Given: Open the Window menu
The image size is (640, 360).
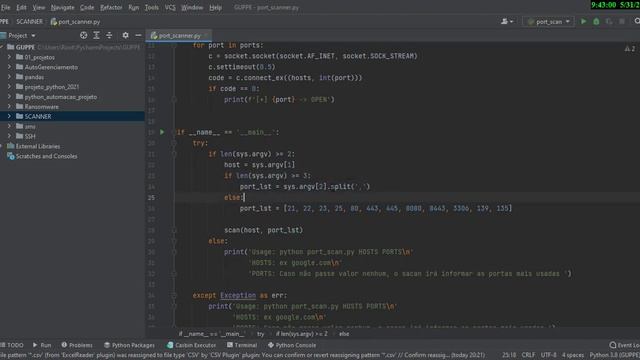Looking at the screenshot, I should pyautogui.click(x=192, y=7).
